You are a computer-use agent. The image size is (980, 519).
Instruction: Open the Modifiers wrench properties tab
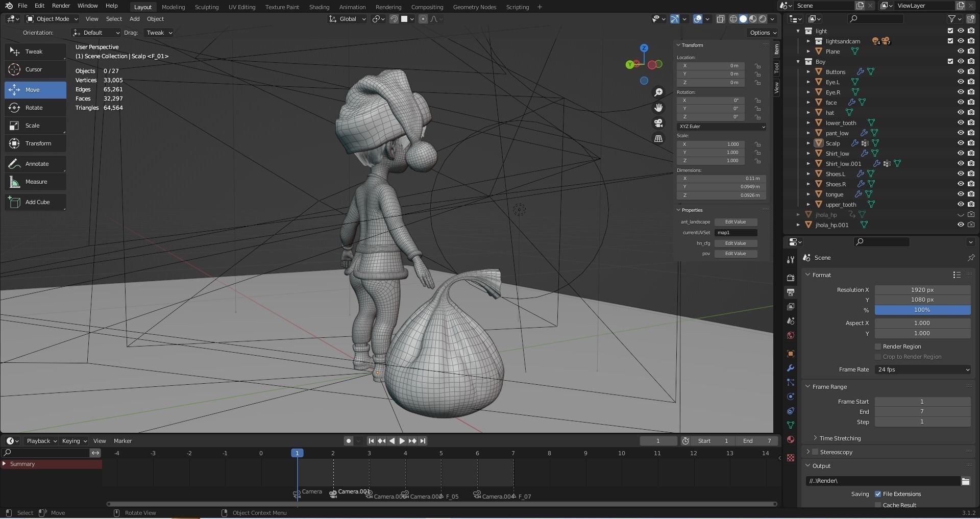click(x=791, y=368)
